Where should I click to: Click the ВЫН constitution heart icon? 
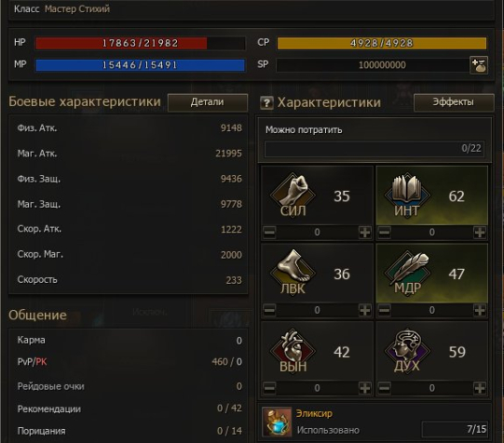[293, 349]
